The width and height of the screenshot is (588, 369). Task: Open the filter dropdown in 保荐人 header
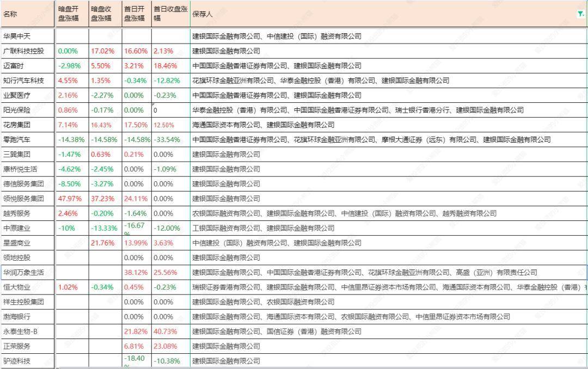click(x=581, y=14)
